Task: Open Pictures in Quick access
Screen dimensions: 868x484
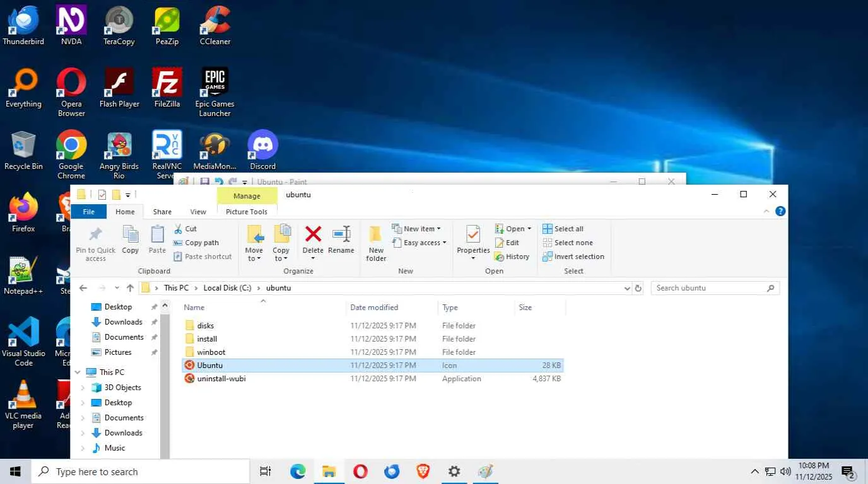Action: tap(117, 352)
